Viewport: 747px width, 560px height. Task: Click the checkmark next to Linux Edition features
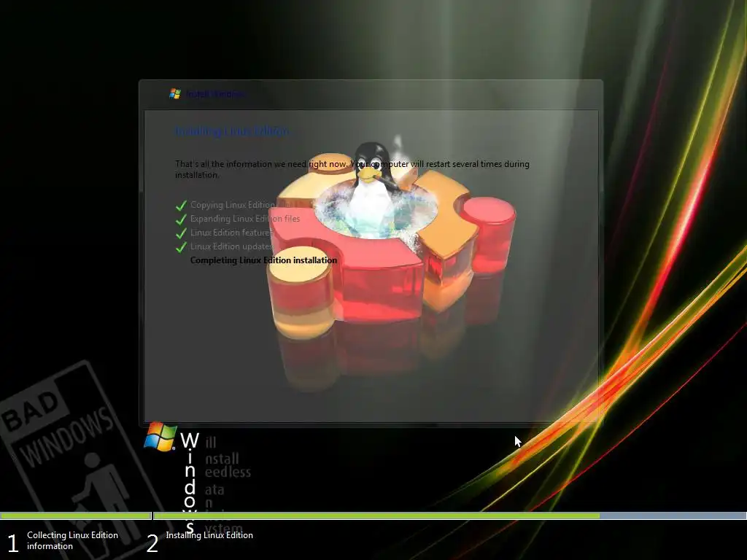click(181, 233)
